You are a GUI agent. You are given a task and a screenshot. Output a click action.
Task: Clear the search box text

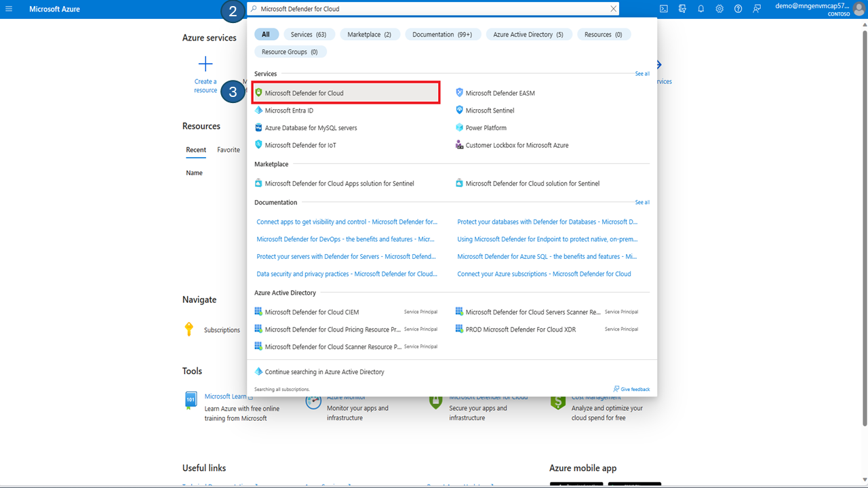614,9
